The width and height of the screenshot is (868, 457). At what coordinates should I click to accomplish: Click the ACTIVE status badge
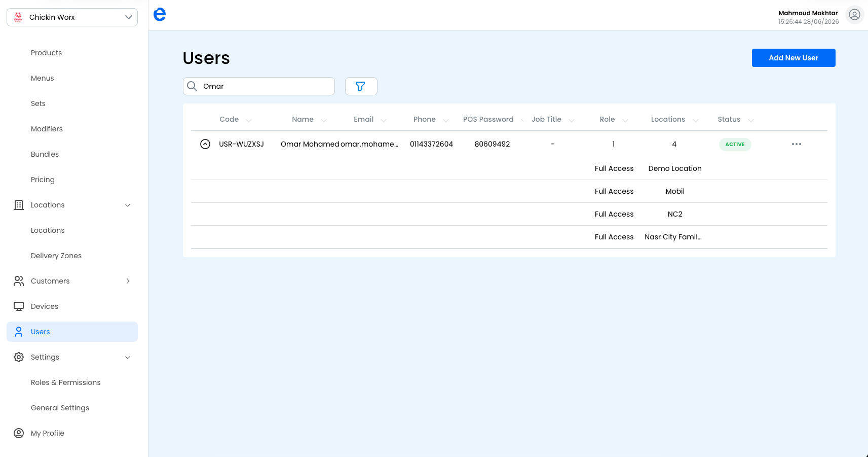735,144
